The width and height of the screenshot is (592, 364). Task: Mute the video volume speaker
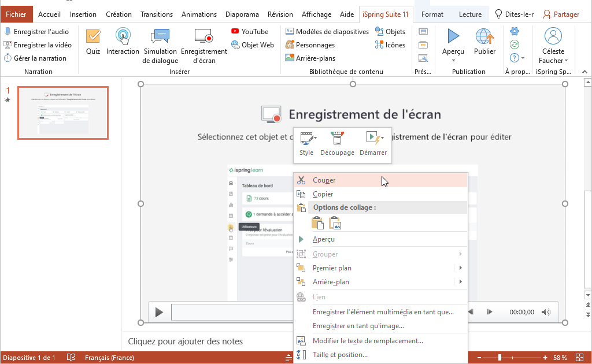[x=546, y=312]
